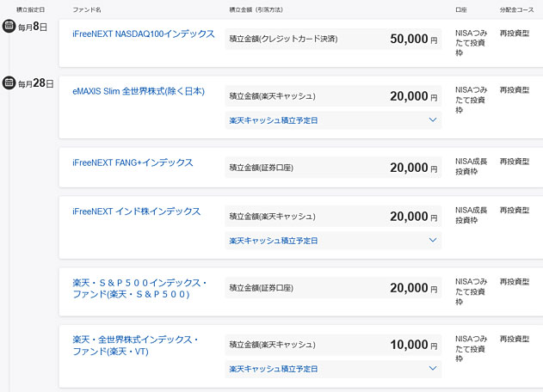Open 楽天・全世界株式インデックス・ファンド(楽天・VT) link
Image resolution: width=543 pixels, height=392 pixels.
coord(135,346)
